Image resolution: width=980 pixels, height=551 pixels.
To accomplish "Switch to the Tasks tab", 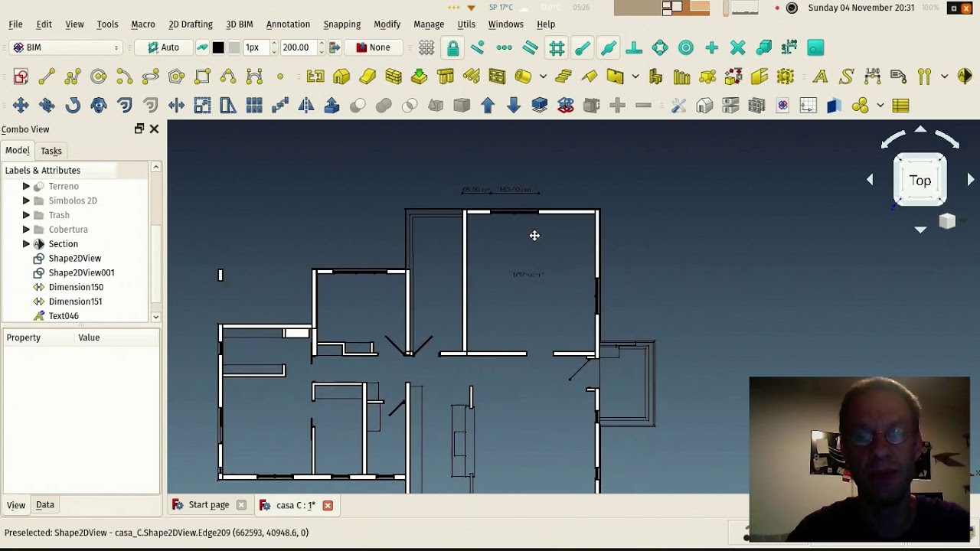I will [x=51, y=151].
